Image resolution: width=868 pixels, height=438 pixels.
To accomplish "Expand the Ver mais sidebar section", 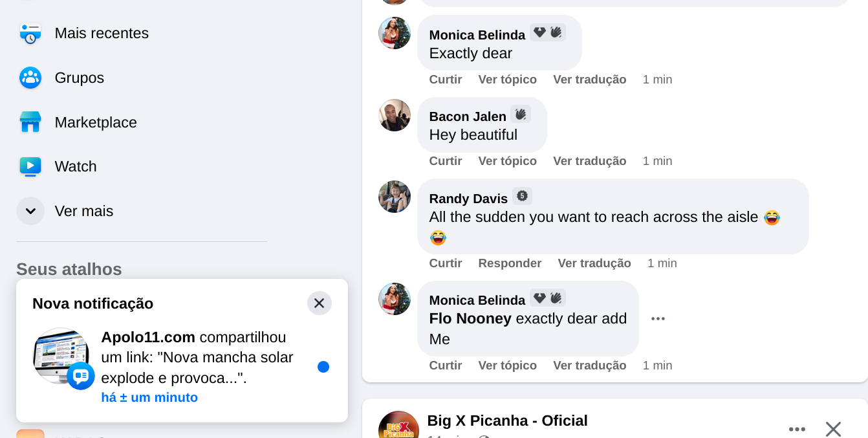I will (x=85, y=211).
